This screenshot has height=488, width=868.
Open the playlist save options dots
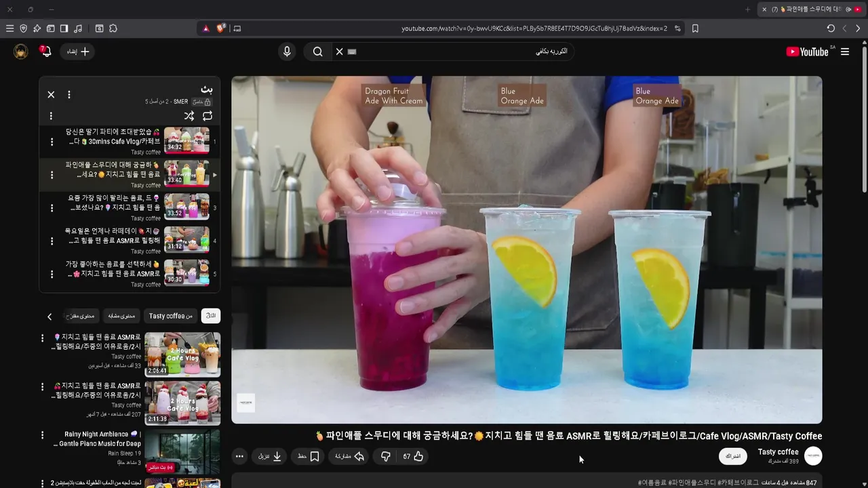click(x=51, y=116)
